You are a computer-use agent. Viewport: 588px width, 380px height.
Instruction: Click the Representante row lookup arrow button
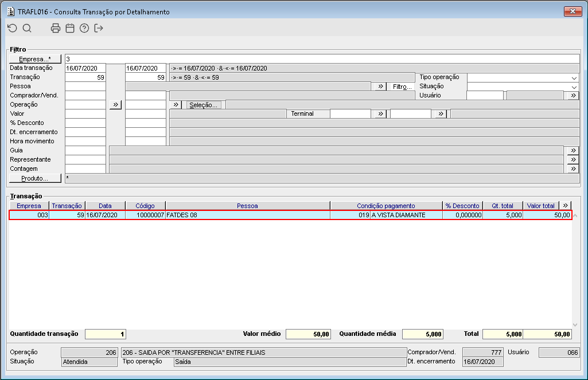click(573, 160)
